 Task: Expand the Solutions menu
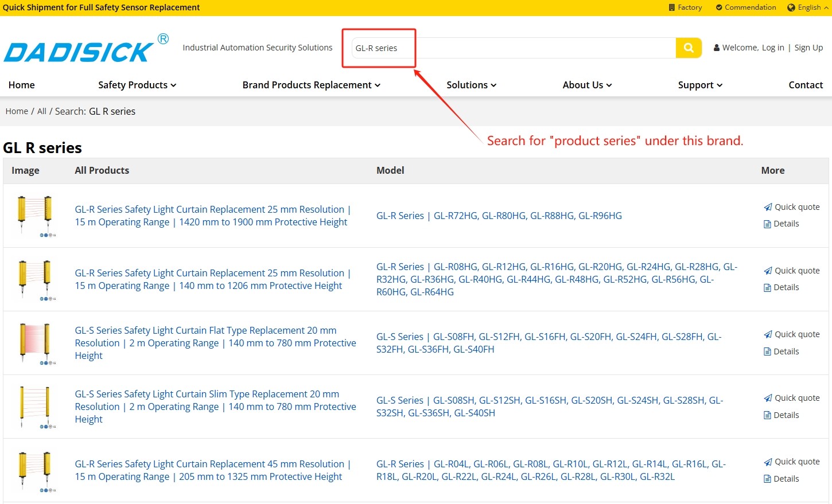point(472,85)
